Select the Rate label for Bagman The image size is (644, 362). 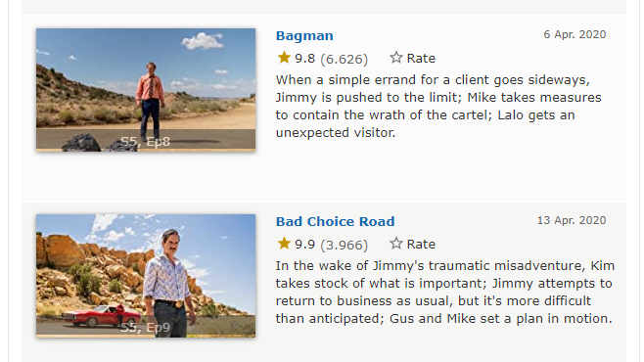tap(421, 59)
